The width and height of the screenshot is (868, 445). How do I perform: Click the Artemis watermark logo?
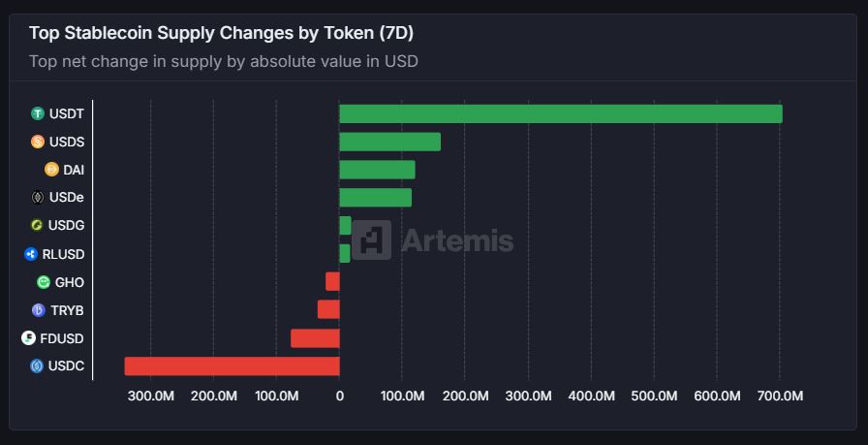tap(372, 239)
